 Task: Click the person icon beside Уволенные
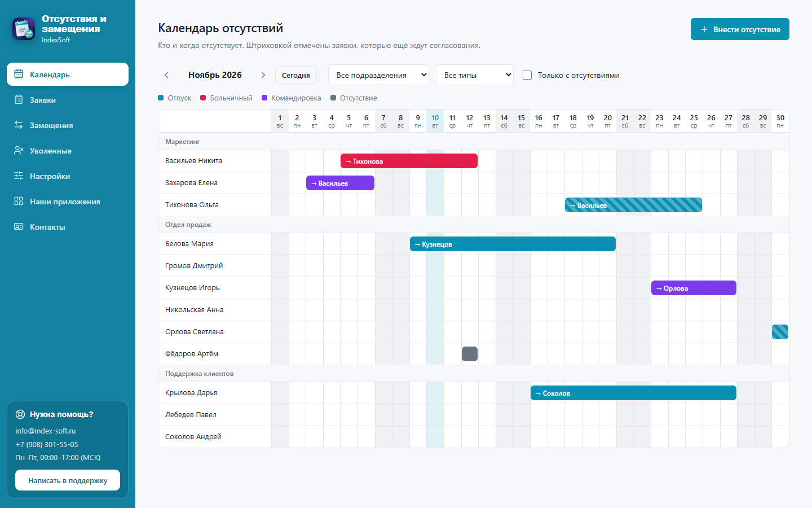click(x=19, y=150)
